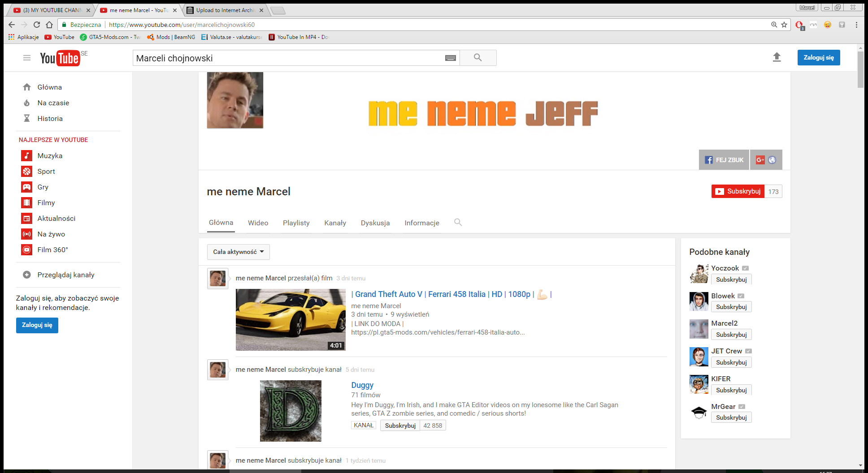Open Sport category icon

click(27, 172)
